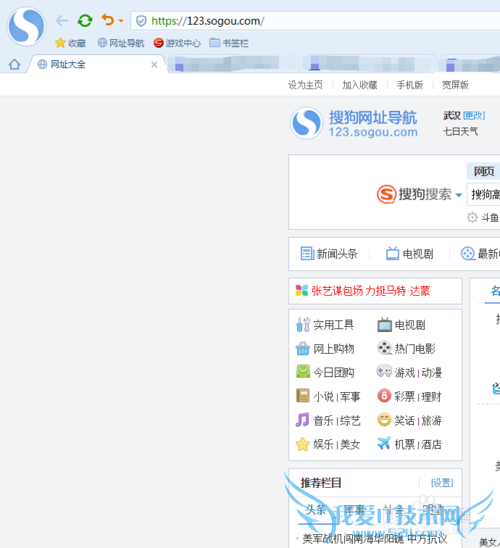500x548 pixels.
Task: Click the home icon beside tabs
Action: click(x=14, y=64)
